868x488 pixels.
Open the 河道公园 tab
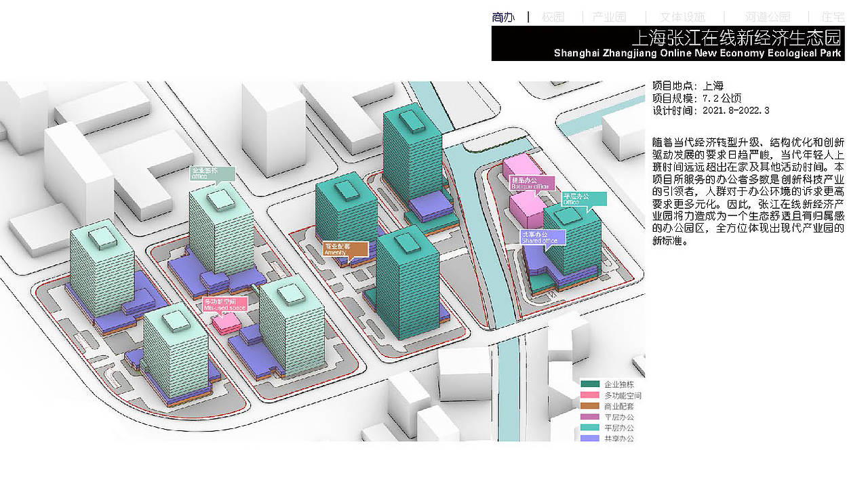tap(768, 17)
